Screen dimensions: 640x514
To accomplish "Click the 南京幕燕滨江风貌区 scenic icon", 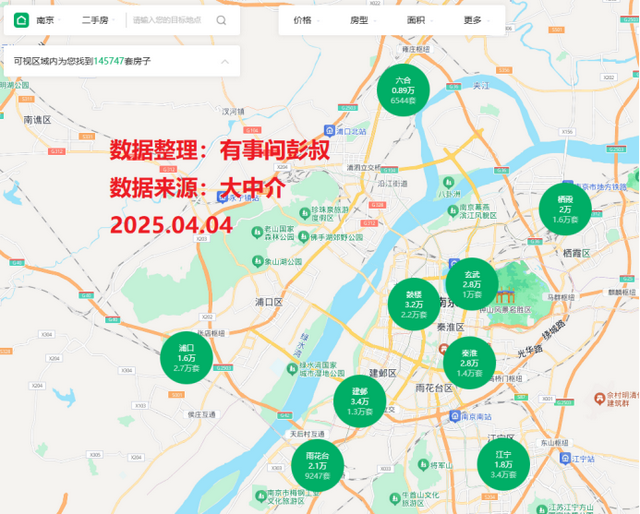I will coord(452,211).
